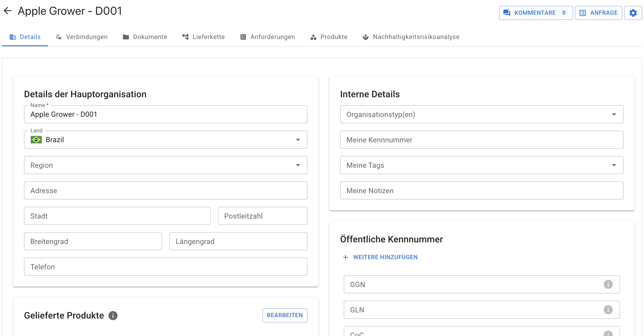Viewport: 644px width, 336px height.
Task: Click the Interne Details heading
Action: pos(370,94)
